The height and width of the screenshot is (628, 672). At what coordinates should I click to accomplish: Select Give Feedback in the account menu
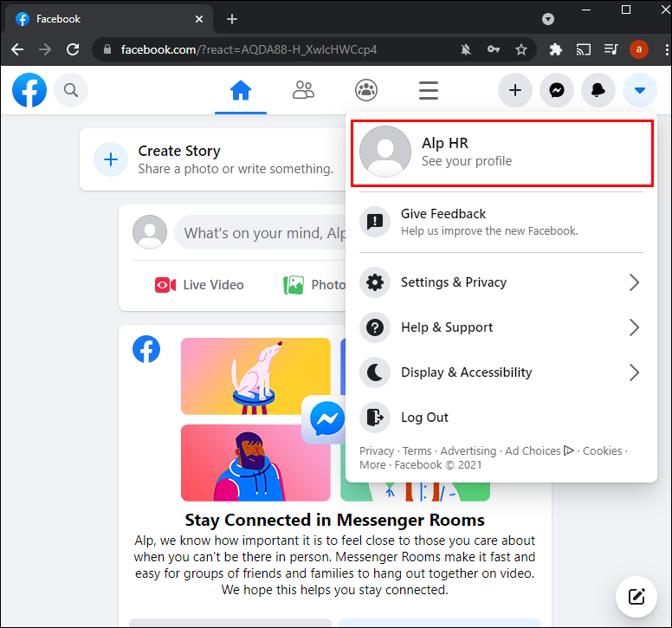point(501,222)
